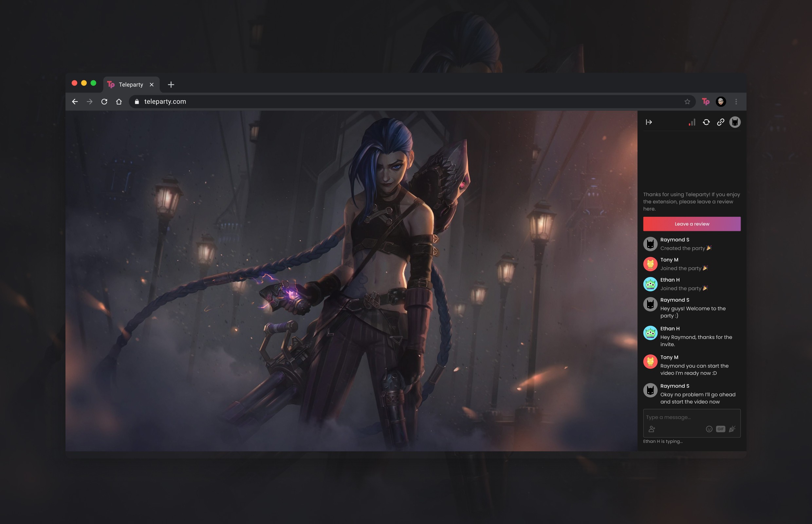
Task: Click the party popper reactions icon
Action: click(x=732, y=429)
